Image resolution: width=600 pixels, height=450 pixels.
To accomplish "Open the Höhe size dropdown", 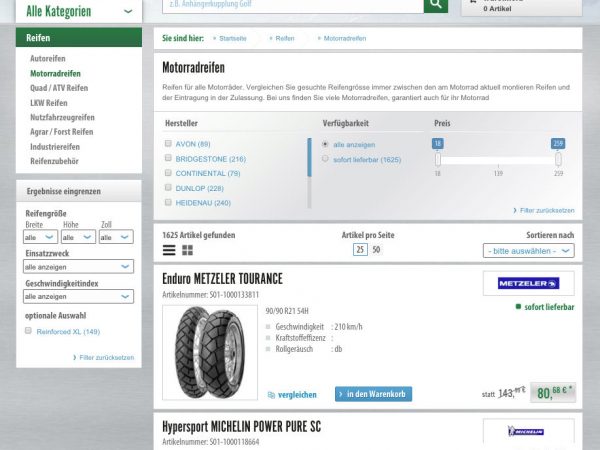I will pos(78,237).
